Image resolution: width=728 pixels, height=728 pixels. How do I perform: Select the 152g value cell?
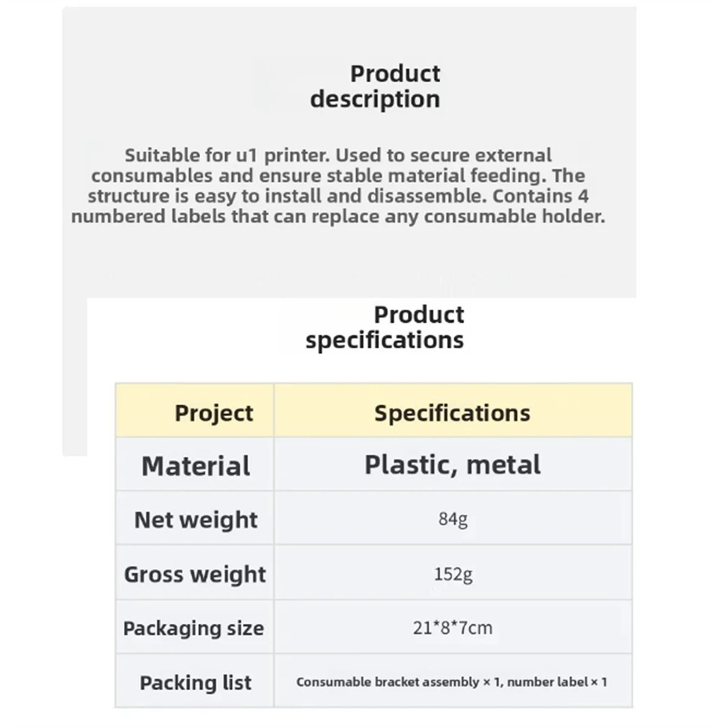point(453,573)
